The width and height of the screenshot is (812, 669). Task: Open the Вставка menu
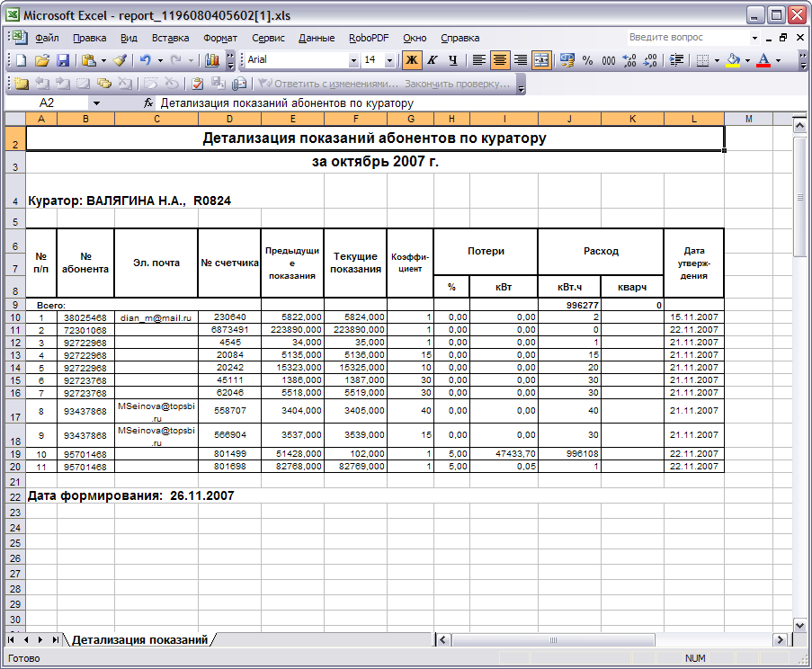[x=170, y=38]
